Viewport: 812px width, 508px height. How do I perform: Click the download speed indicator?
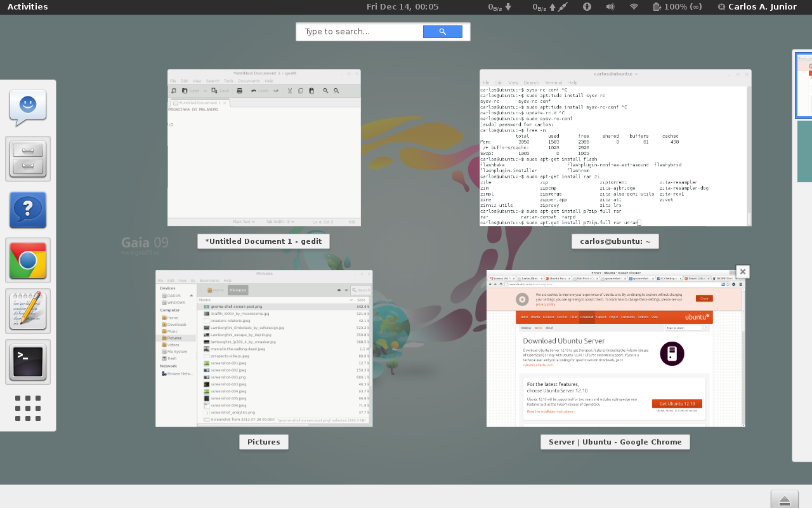[x=499, y=7]
